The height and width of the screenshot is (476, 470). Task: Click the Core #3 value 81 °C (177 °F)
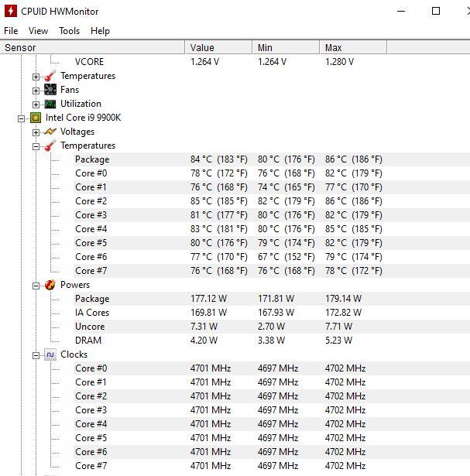(219, 215)
